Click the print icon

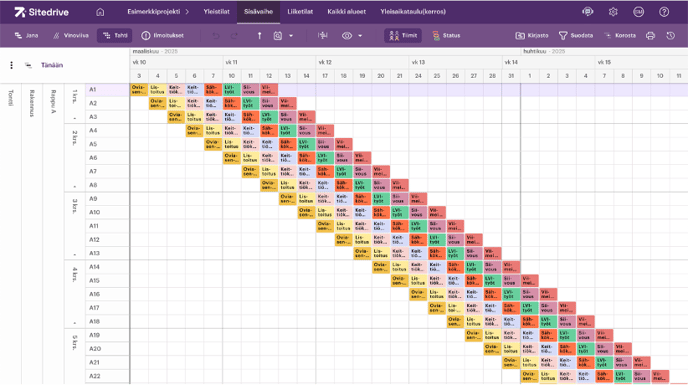click(650, 36)
